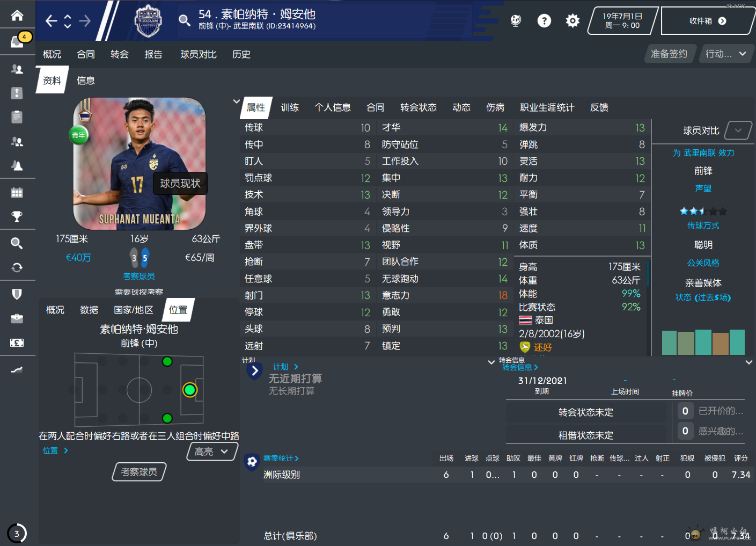Screen dimensions: 756x546
Task: Expand the 行动 actions dropdown
Action: pyautogui.click(x=725, y=54)
